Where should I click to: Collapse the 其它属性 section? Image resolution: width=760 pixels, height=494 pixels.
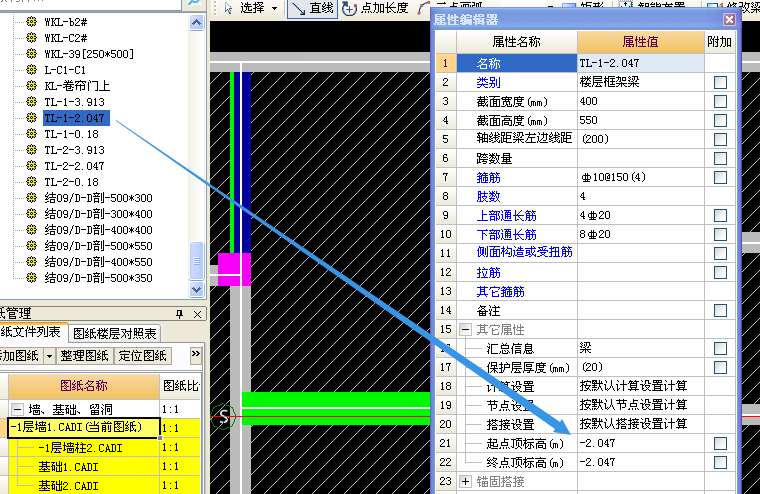tap(465, 330)
